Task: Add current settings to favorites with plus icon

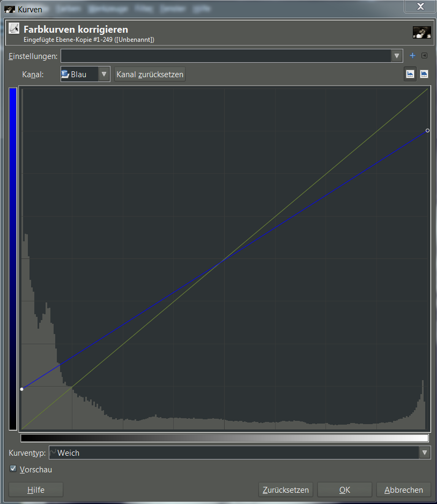Action: pyautogui.click(x=412, y=56)
